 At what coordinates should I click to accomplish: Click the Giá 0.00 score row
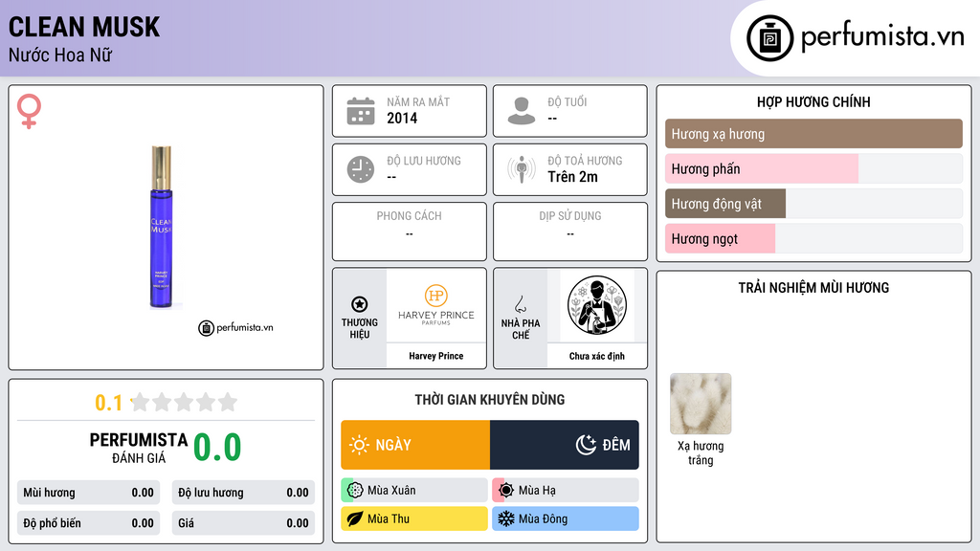pyautogui.click(x=243, y=523)
